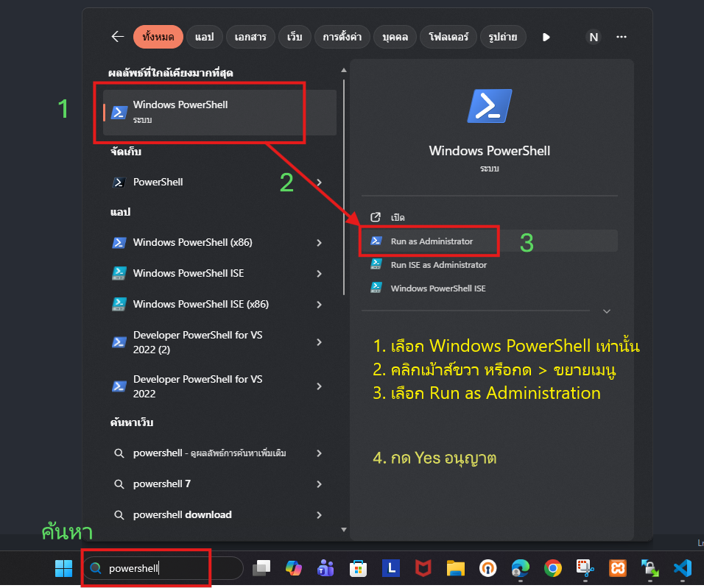Image resolution: width=704 pixels, height=588 pixels.
Task: Click the N account avatar
Action: (x=593, y=37)
